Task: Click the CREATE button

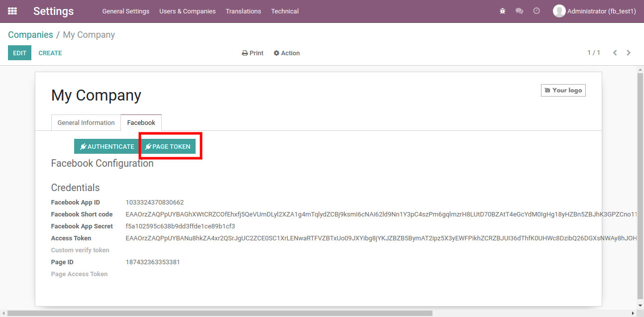Action: pyautogui.click(x=50, y=53)
